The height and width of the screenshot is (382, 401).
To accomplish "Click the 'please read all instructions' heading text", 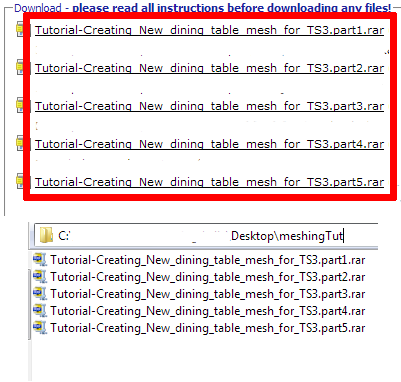I will coord(232,7).
